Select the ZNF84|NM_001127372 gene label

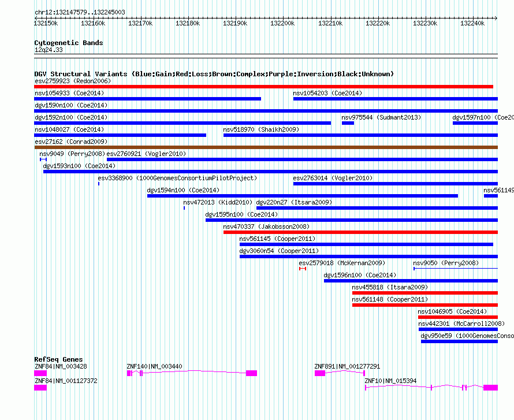[x=66, y=381]
